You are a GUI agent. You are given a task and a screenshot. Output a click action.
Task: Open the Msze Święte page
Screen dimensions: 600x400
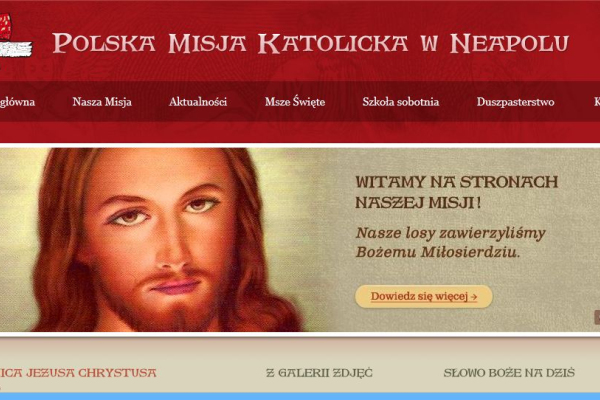[x=295, y=102]
